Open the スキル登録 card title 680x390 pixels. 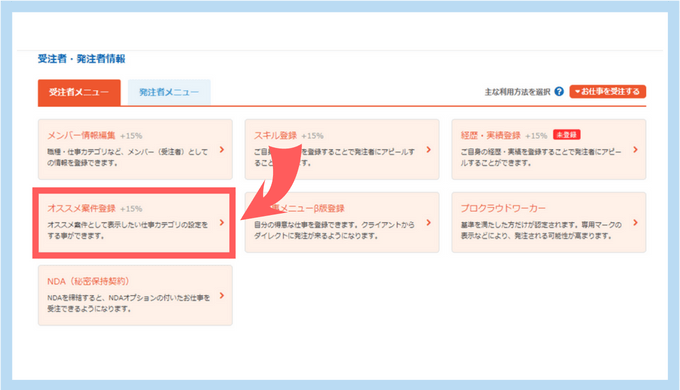coord(275,135)
